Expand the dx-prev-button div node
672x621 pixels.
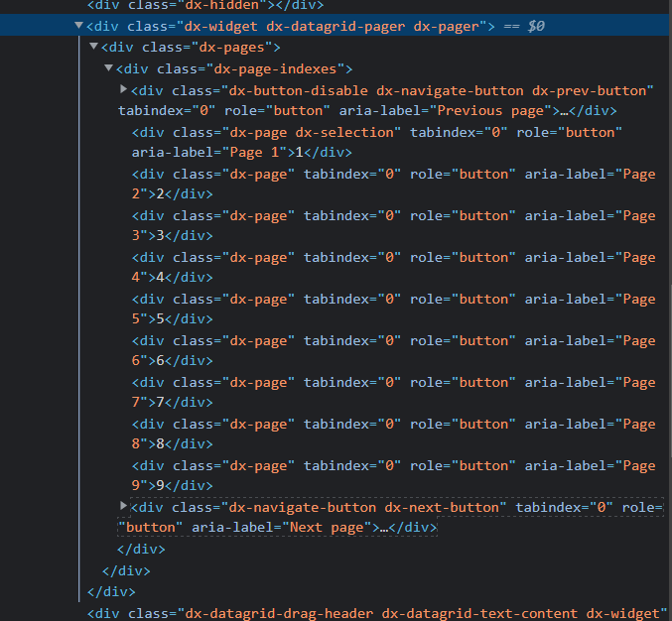pyautogui.click(x=123, y=89)
